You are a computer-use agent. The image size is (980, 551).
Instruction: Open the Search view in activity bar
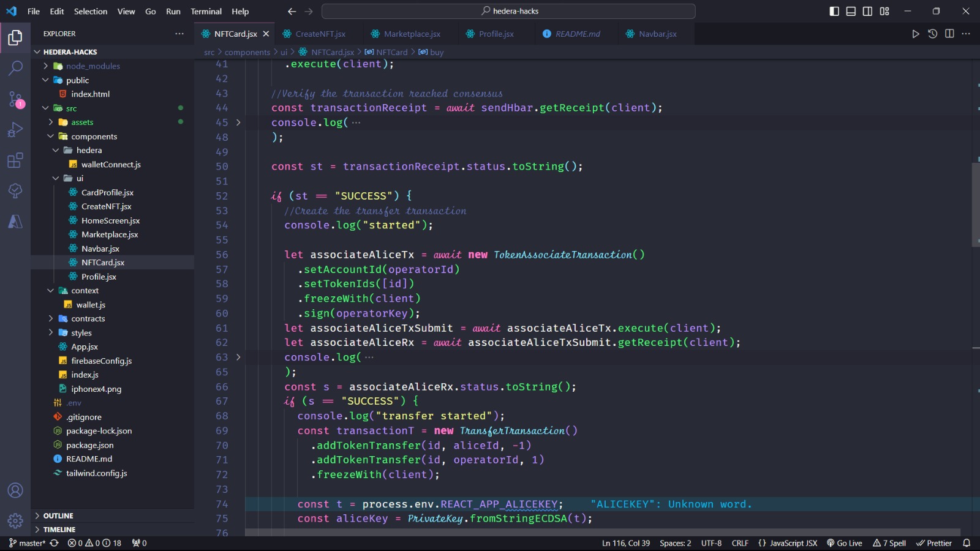point(15,68)
